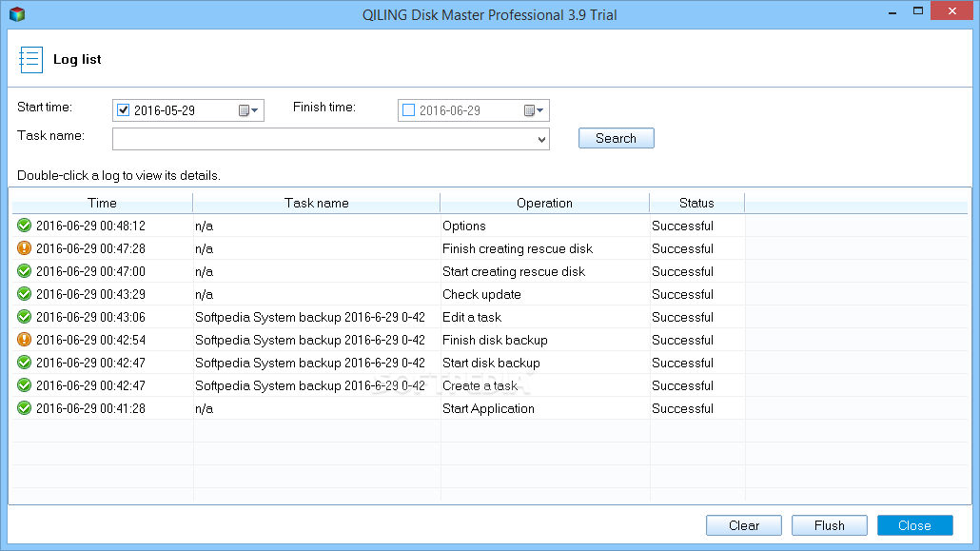Click the Log list notebook icon
Image resolution: width=980 pixels, height=551 pixels.
point(30,59)
